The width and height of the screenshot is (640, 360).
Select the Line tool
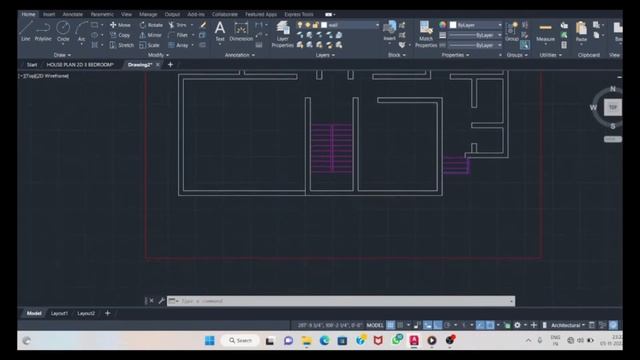(x=25, y=31)
